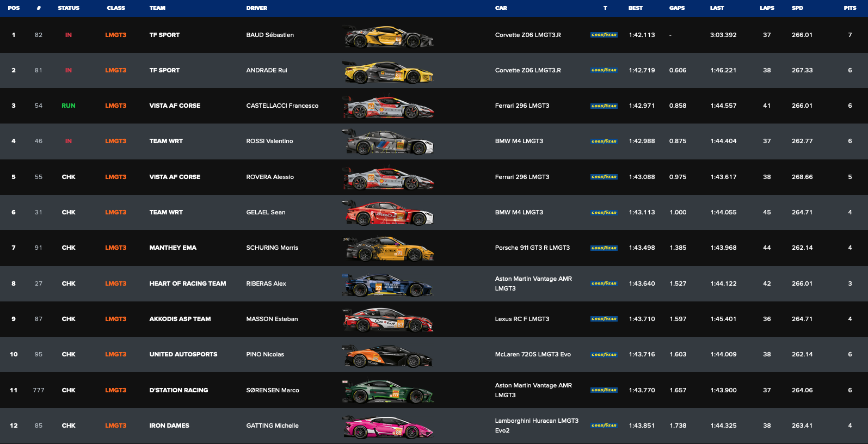Click gap value 0.606
The height and width of the screenshot is (444, 868).
click(x=678, y=70)
